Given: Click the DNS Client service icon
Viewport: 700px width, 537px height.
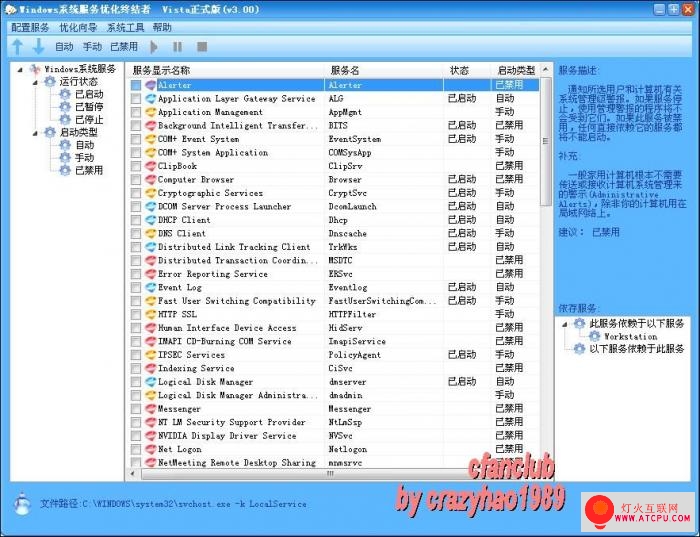Looking at the screenshot, I should (x=150, y=233).
